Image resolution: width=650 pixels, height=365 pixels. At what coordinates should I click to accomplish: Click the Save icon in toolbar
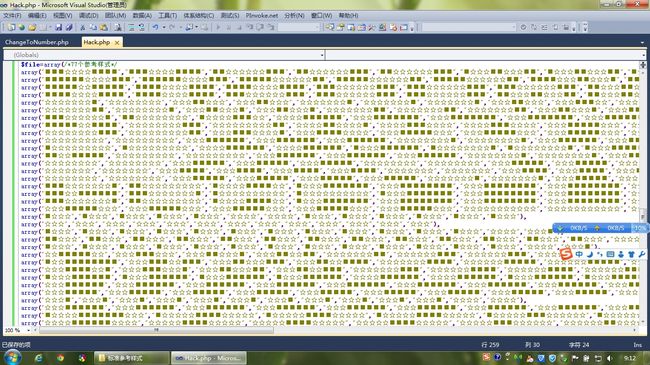click(58, 27)
